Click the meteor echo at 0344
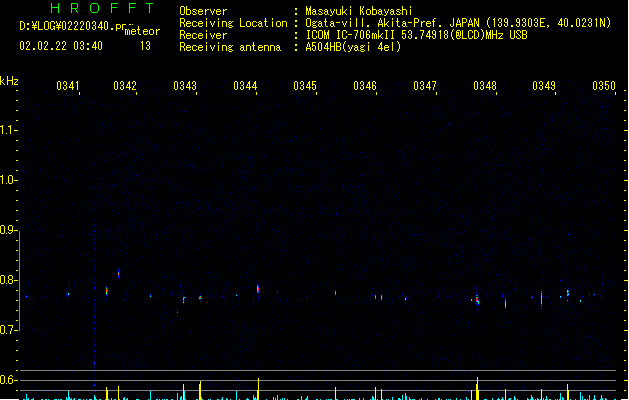The height and width of the screenshot is (400, 629). pyautogui.click(x=258, y=288)
